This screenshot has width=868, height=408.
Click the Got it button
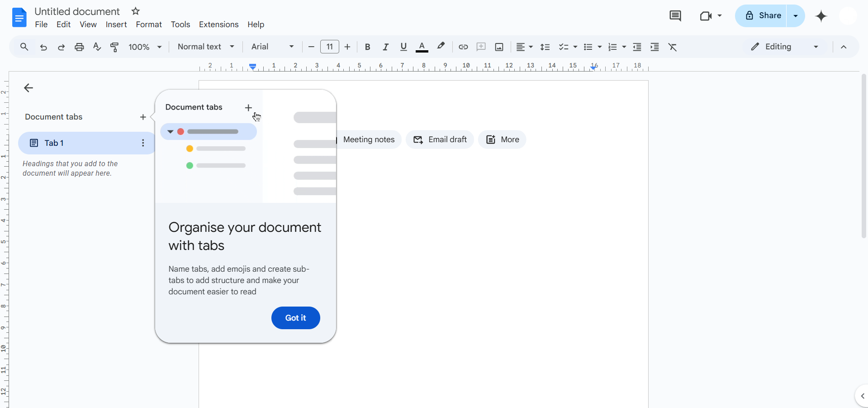point(295,318)
